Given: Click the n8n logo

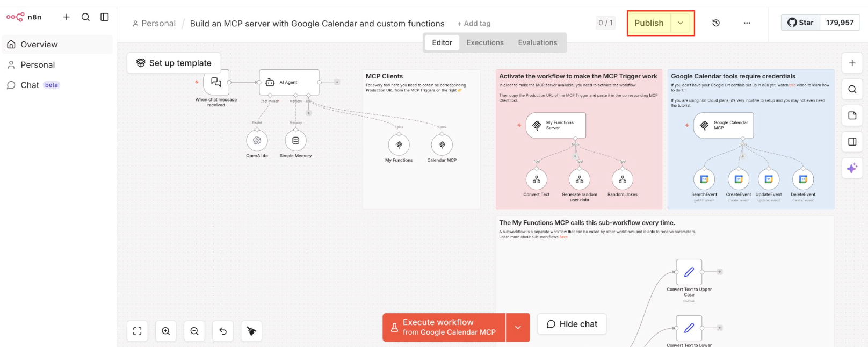Looking at the screenshot, I should pos(24,17).
